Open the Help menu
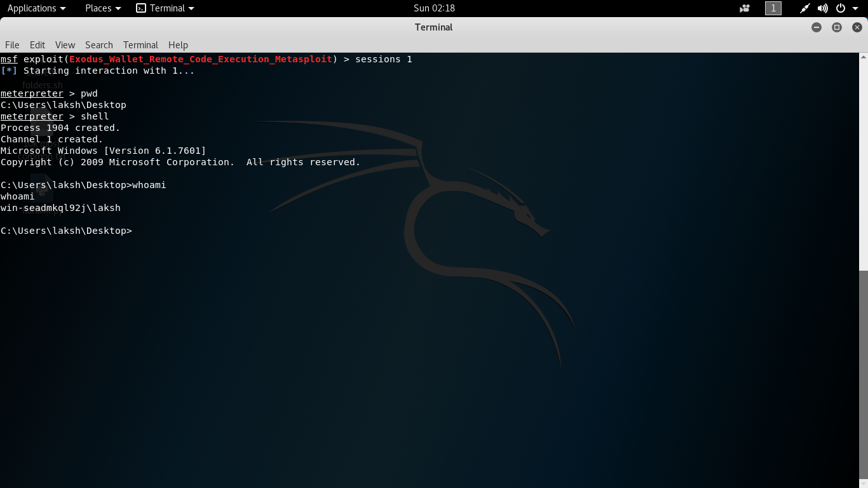The image size is (868, 488). (178, 45)
